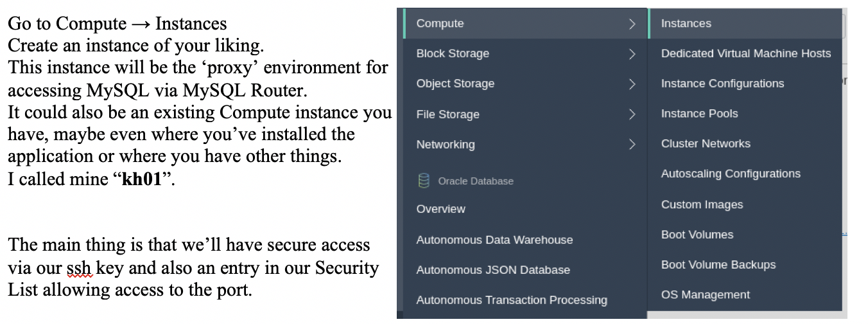
Task: Expand the Compute submenu arrow
Action: point(632,24)
